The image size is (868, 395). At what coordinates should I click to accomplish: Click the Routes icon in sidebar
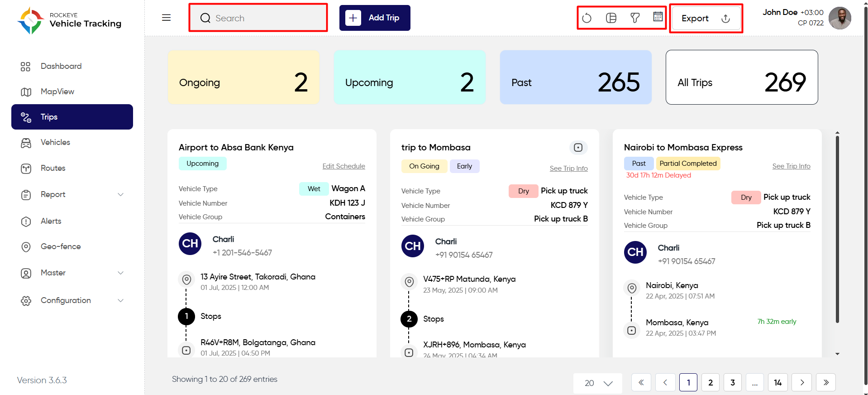pyautogui.click(x=26, y=169)
